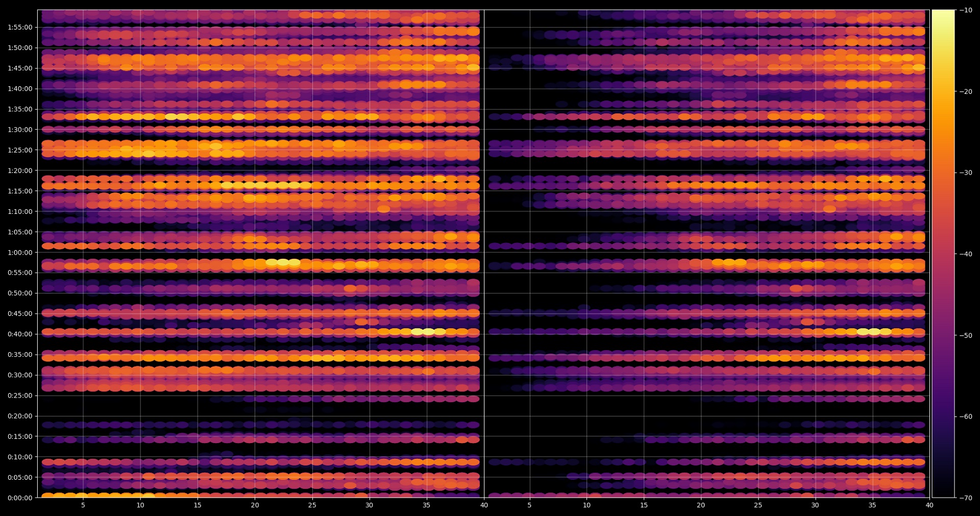Click the 0:05:00 time axis label

(x=20, y=478)
